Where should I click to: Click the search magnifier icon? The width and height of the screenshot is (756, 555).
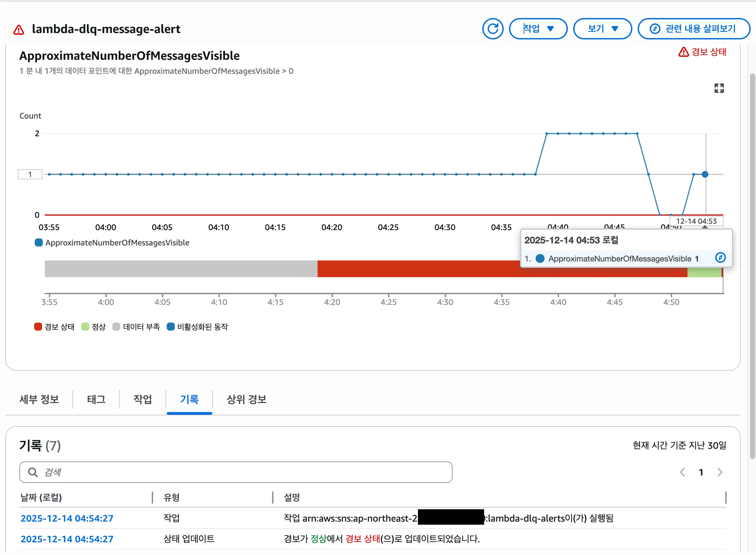(33, 473)
